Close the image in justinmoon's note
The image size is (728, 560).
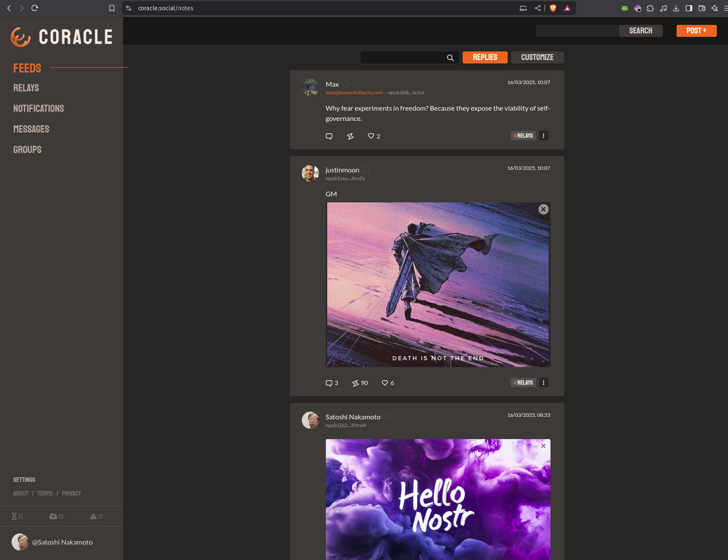pyautogui.click(x=543, y=209)
